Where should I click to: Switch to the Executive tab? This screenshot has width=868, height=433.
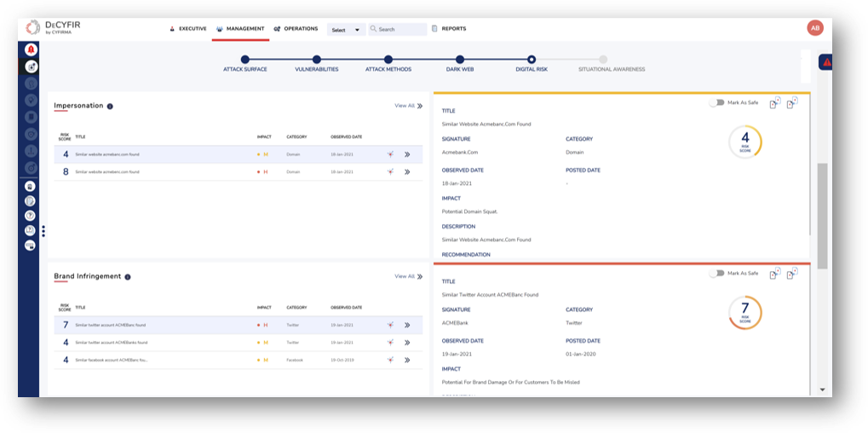[x=188, y=29]
